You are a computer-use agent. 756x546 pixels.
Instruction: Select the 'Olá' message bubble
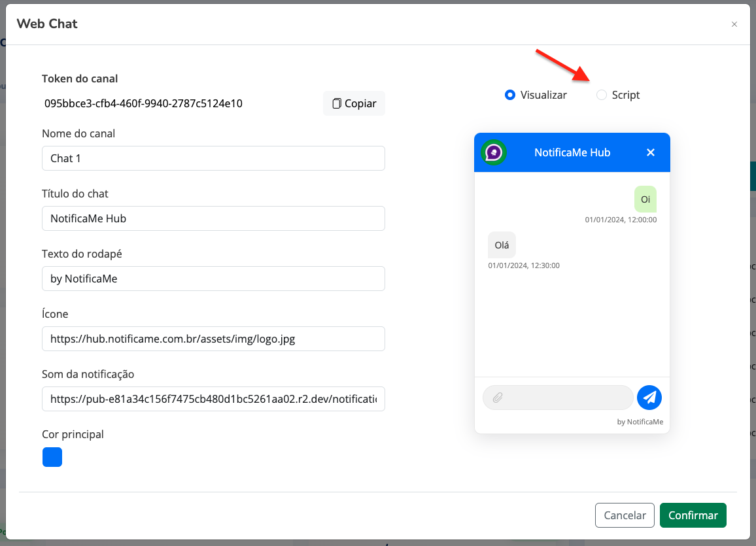502,245
